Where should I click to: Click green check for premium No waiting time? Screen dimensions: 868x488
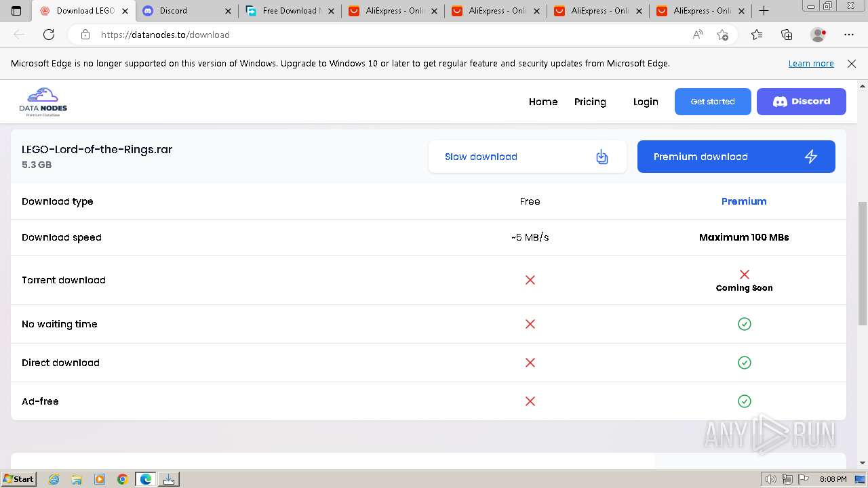point(745,324)
